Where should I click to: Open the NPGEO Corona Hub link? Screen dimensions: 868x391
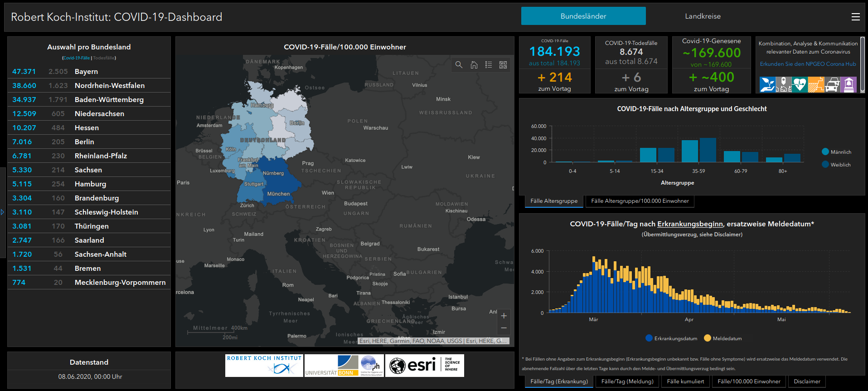tap(808, 64)
